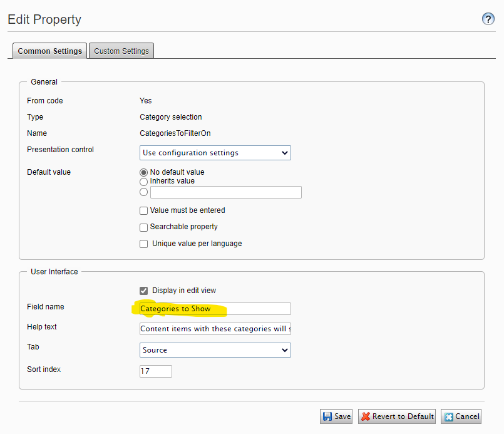Click the red X Revert icon
The image size is (504, 434).
click(x=365, y=416)
